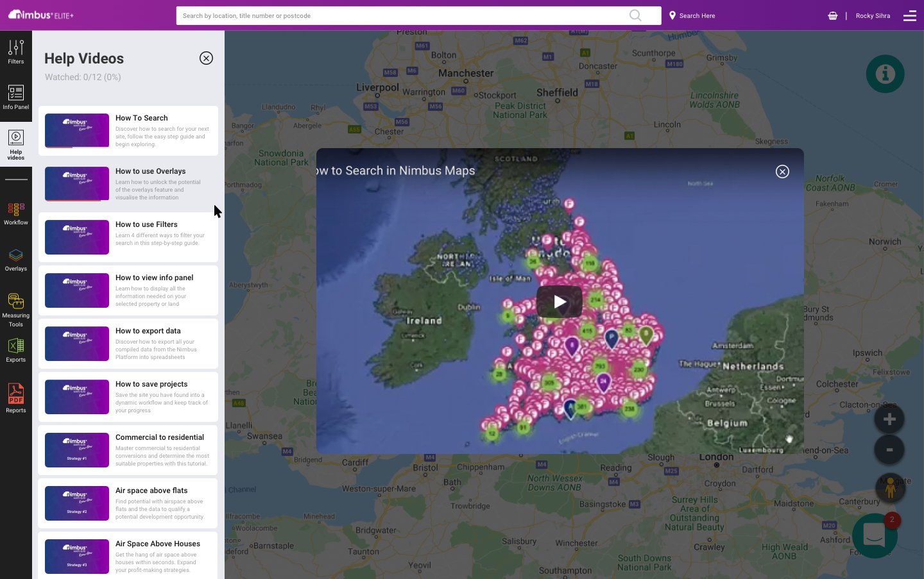The height and width of the screenshot is (579, 924).
Task: Click the Sheffield label on the map
Action: (557, 92)
